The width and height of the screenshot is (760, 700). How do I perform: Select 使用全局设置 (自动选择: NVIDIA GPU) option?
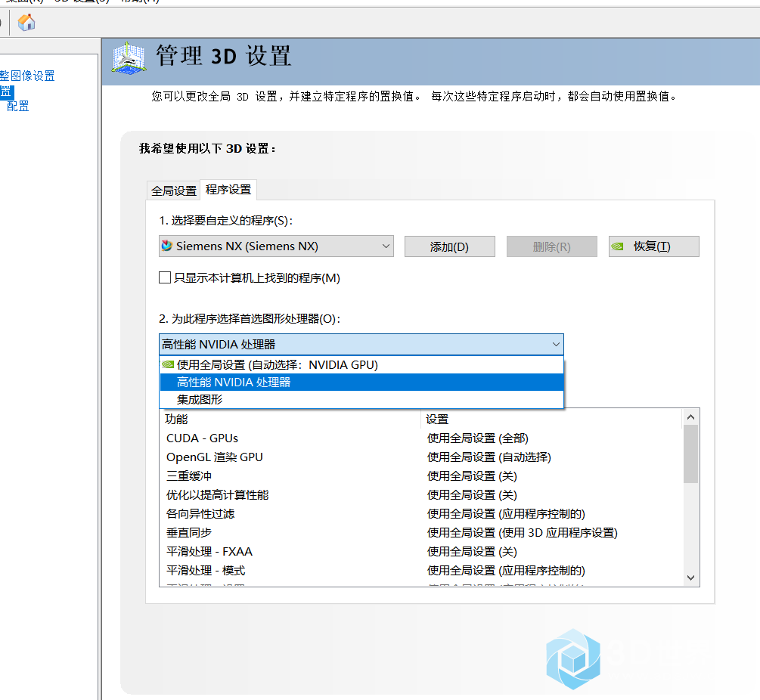[361, 365]
